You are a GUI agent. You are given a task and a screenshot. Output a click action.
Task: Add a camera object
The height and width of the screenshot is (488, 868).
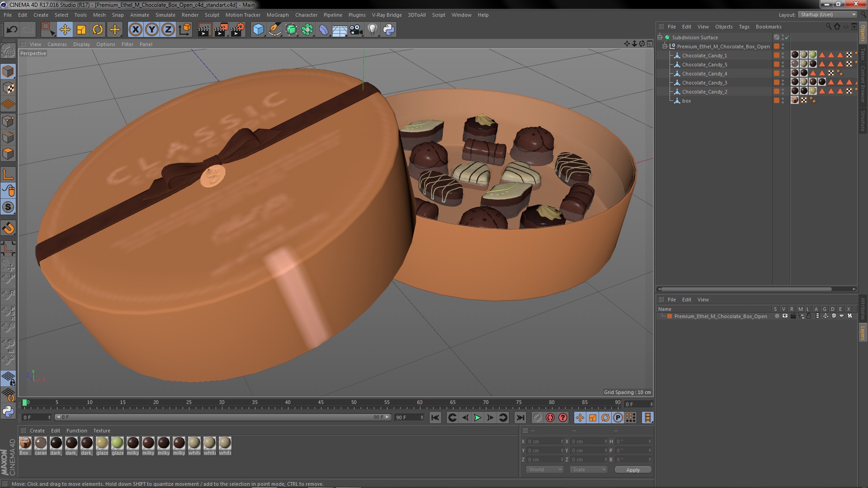point(356,30)
